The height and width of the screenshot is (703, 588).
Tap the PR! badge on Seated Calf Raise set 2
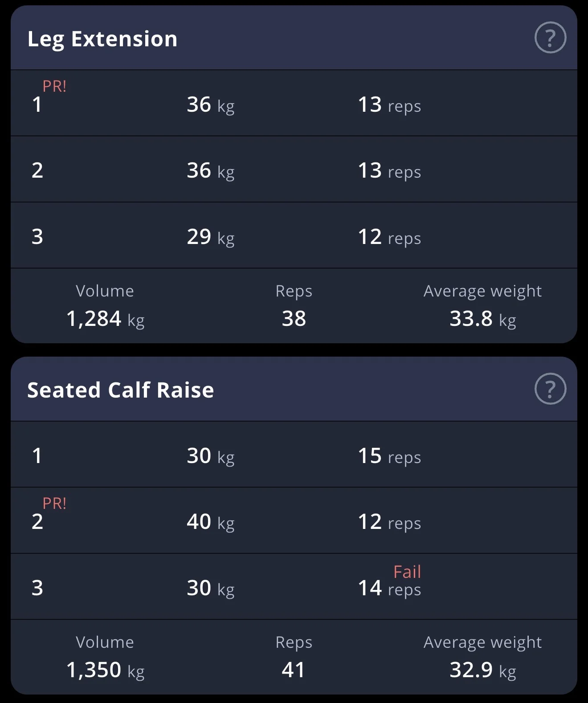[x=54, y=503]
